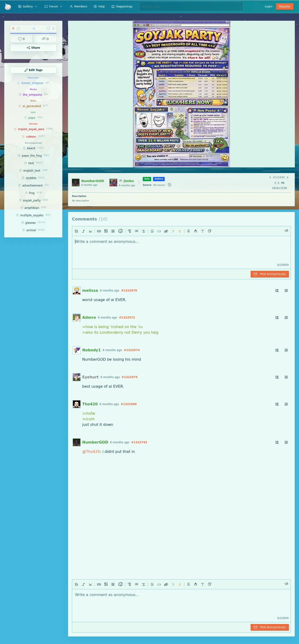Insert an image using the first editor toolbar
The width and height of the screenshot is (299, 644).
tap(106, 231)
